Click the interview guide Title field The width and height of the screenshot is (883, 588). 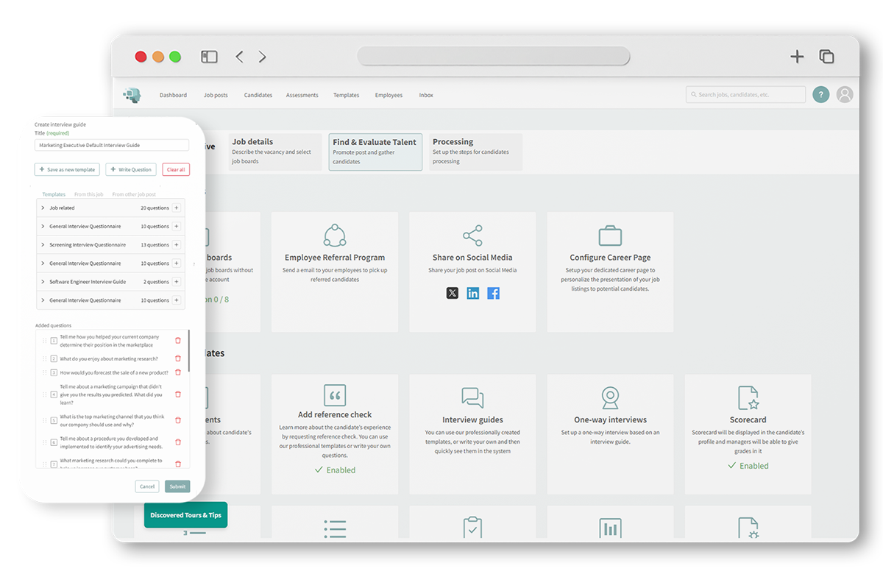click(x=112, y=146)
